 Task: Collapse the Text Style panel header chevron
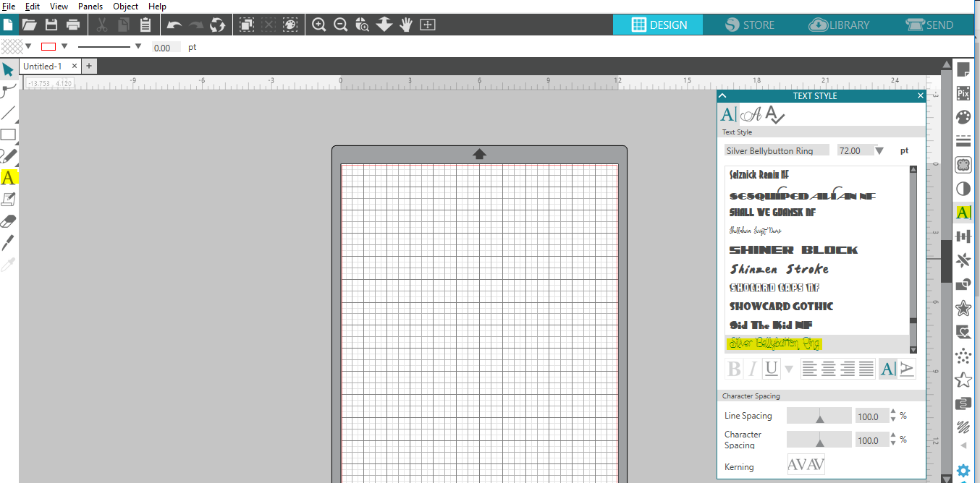[722, 95]
